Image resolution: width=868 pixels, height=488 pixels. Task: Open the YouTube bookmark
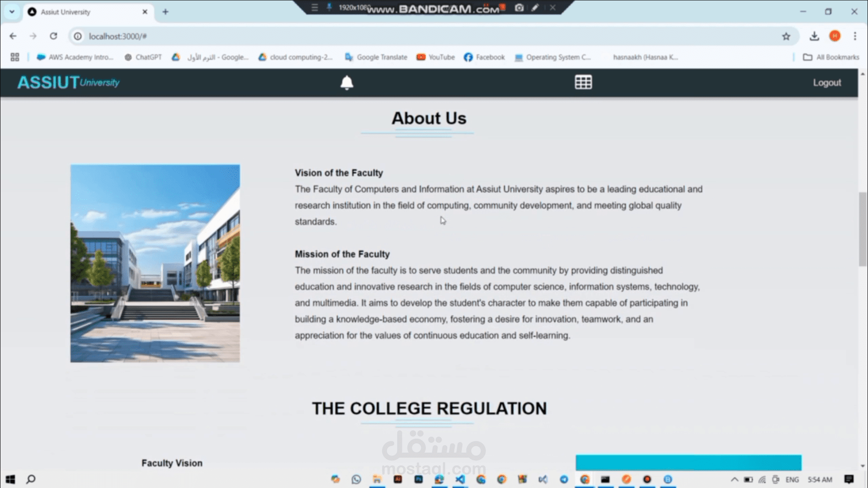tap(436, 57)
